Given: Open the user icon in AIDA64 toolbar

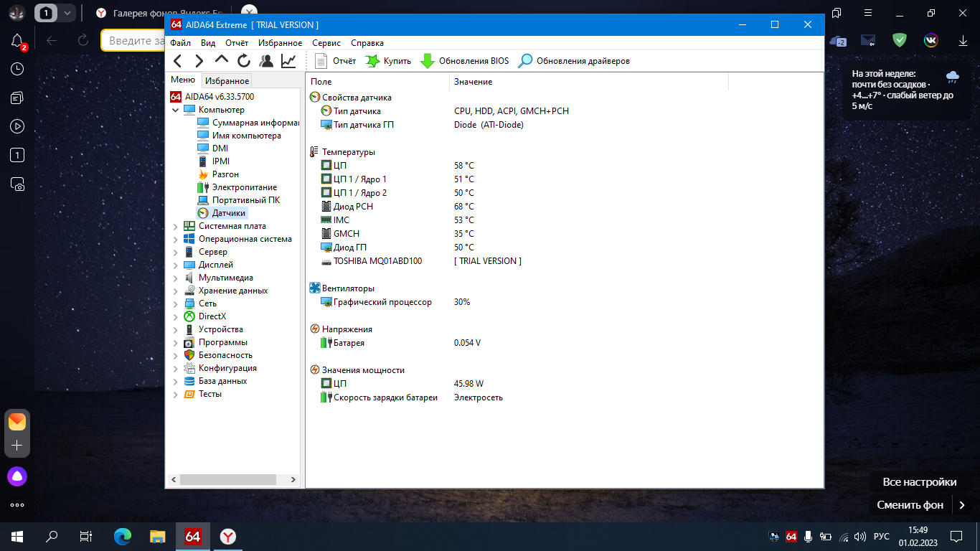Looking at the screenshot, I should pyautogui.click(x=266, y=61).
